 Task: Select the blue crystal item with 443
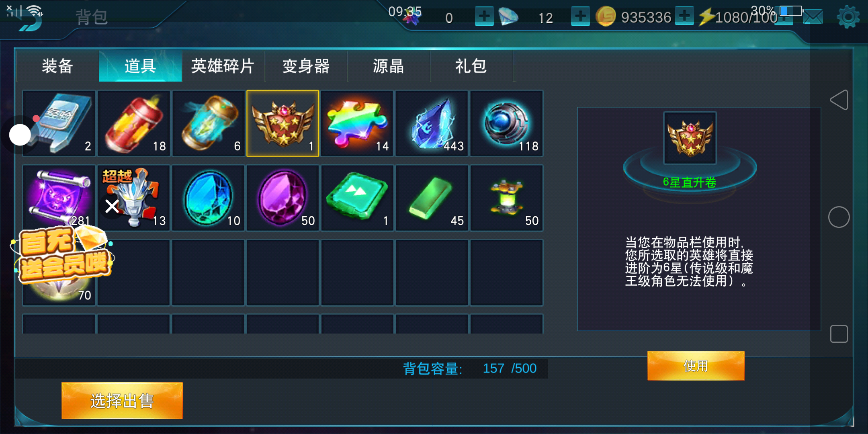[432, 123]
